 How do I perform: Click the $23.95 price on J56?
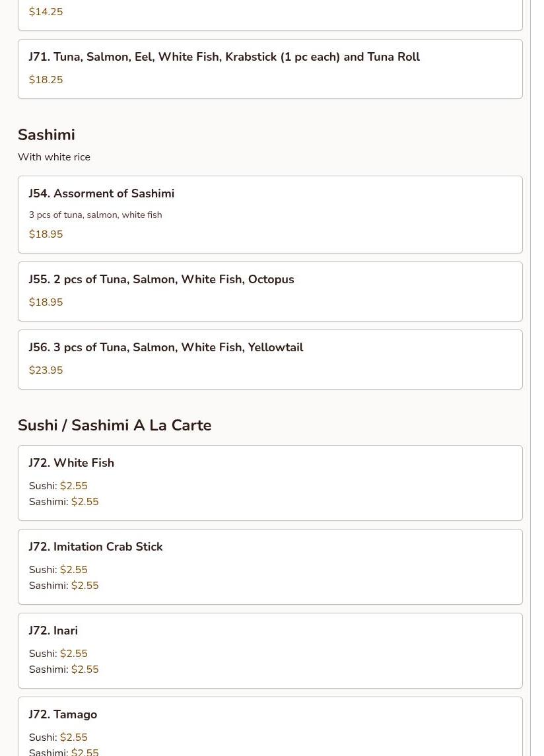click(x=46, y=370)
